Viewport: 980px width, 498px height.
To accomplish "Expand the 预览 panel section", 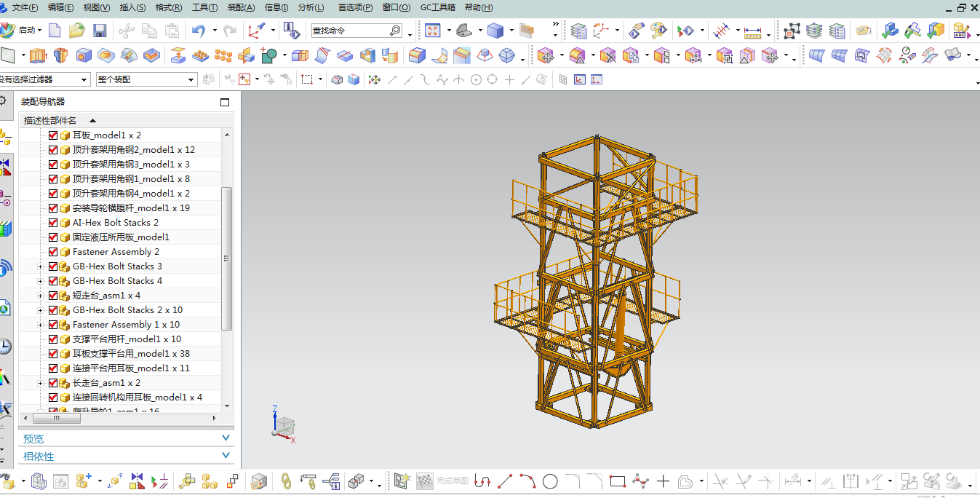I will [126, 438].
